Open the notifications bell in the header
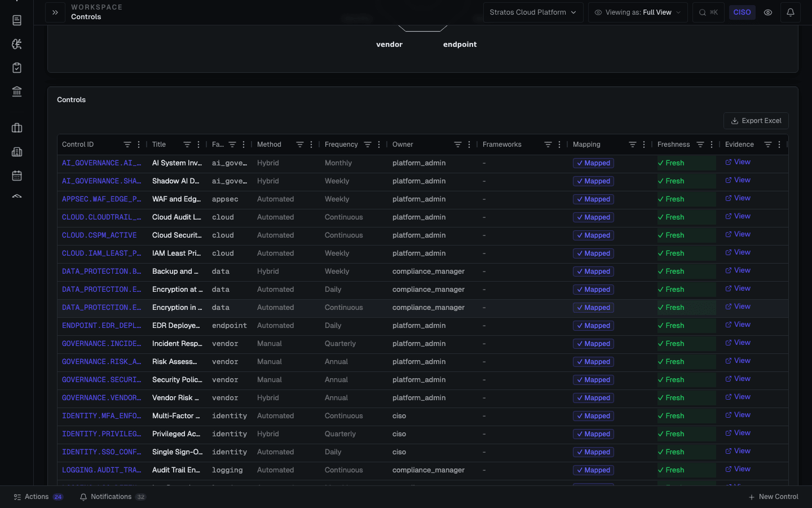This screenshot has width=812, height=508. pos(791,12)
